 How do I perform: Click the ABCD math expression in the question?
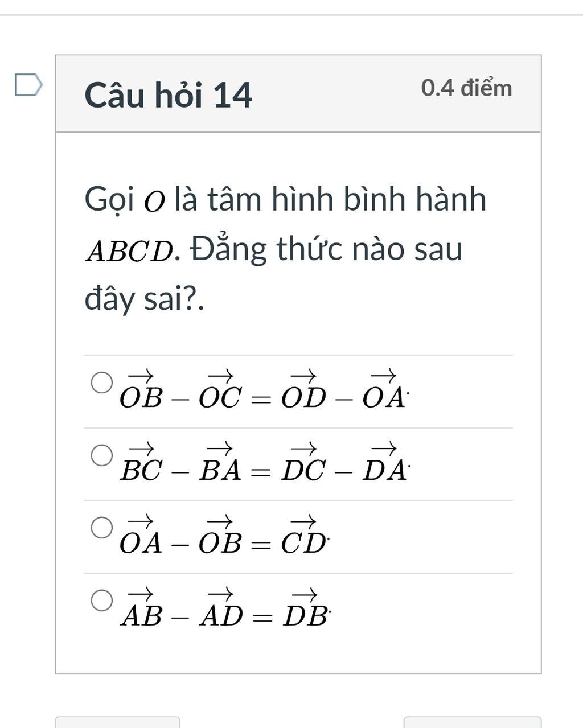click(x=129, y=251)
